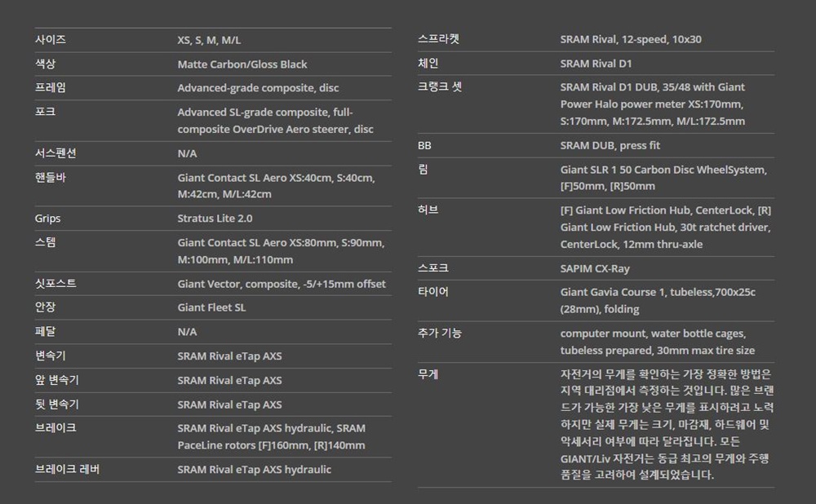Click the 스템 row label
The height and width of the screenshot is (504, 816).
click(46, 242)
